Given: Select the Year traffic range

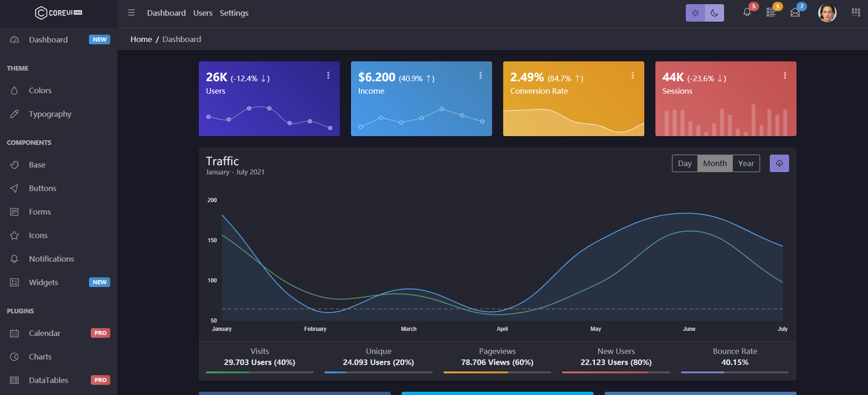Looking at the screenshot, I should (746, 163).
